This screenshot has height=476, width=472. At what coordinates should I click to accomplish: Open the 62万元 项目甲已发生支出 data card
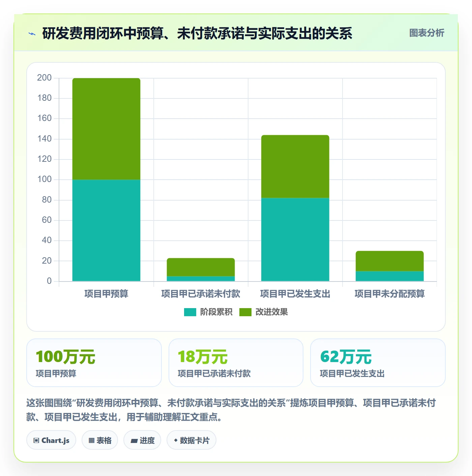coord(378,363)
